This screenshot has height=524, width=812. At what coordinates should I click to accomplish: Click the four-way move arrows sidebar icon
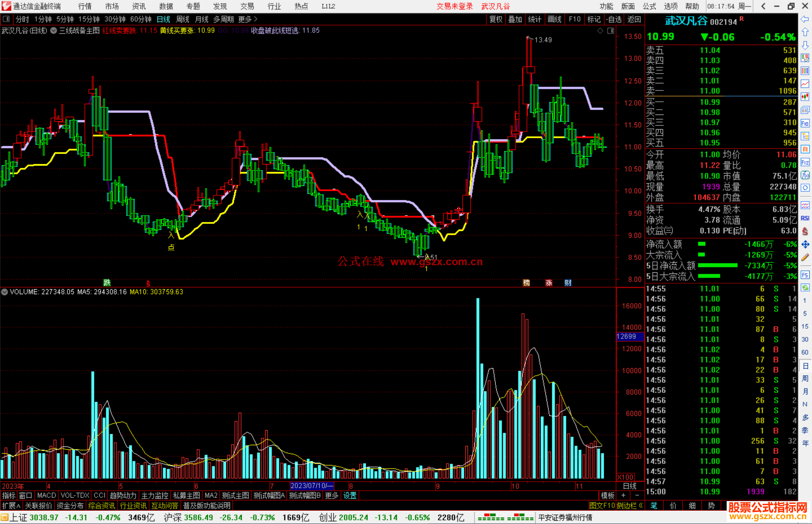click(x=805, y=245)
